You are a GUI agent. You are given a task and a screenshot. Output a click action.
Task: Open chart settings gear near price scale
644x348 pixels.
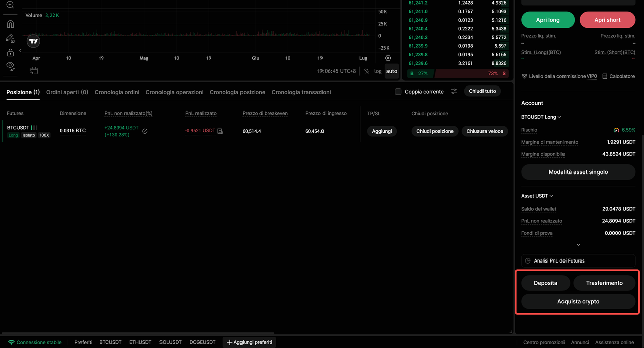[x=388, y=58]
